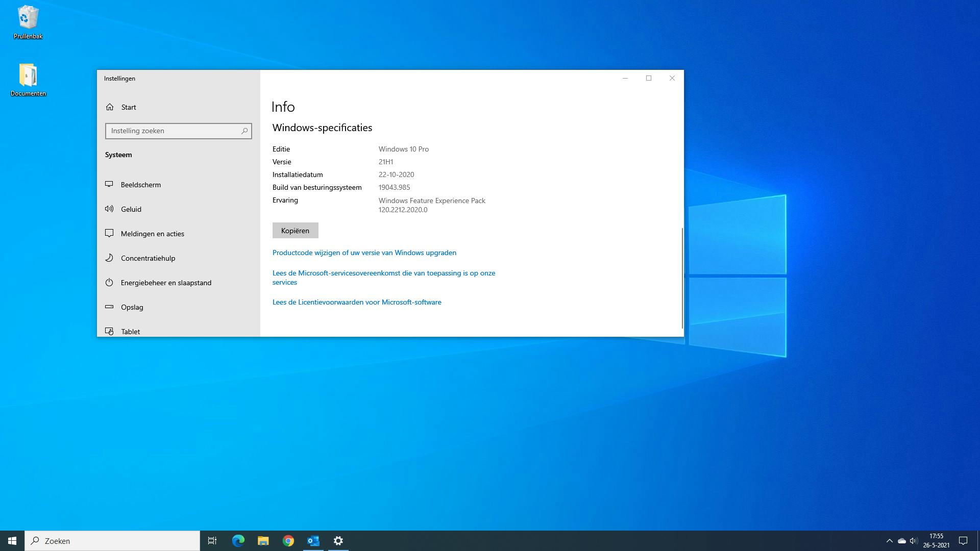This screenshot has width=980, height=551.
Task: Select Energiebeheer en slaapstand
Action: (165, 283)
